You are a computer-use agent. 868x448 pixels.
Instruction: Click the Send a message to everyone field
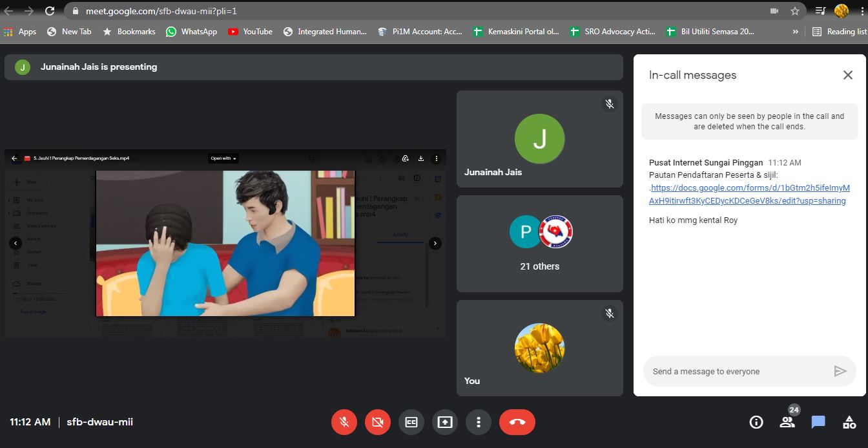pos(736,371)
